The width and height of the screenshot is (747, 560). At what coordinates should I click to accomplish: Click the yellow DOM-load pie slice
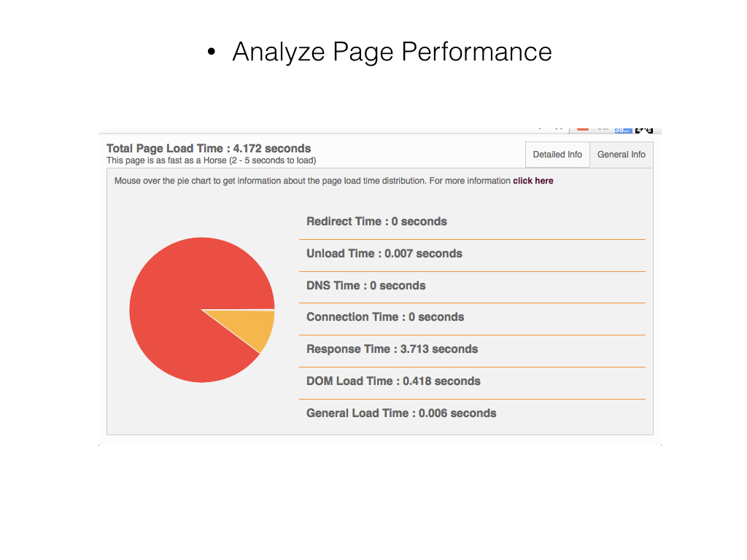(x=252, y=326)
